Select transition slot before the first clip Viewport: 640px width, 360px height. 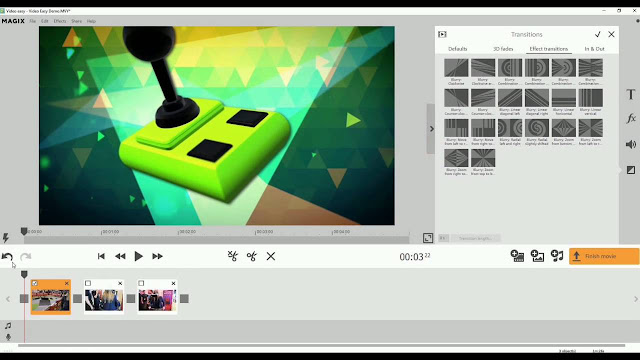24,299
